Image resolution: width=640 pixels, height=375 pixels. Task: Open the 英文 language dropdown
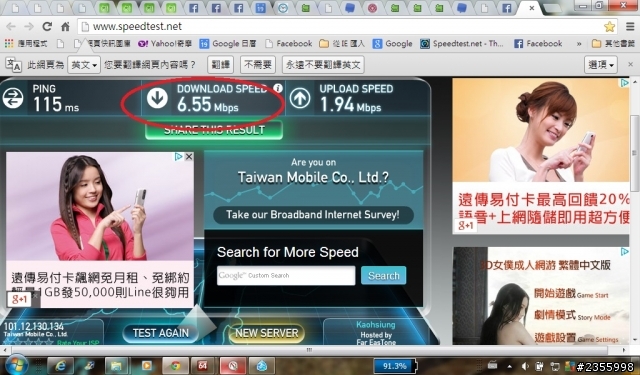84,65
